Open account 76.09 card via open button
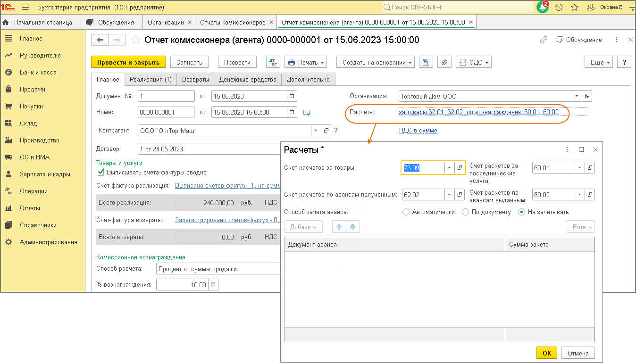The width and height of the screenshot is (636, 364). coord(460,168)
